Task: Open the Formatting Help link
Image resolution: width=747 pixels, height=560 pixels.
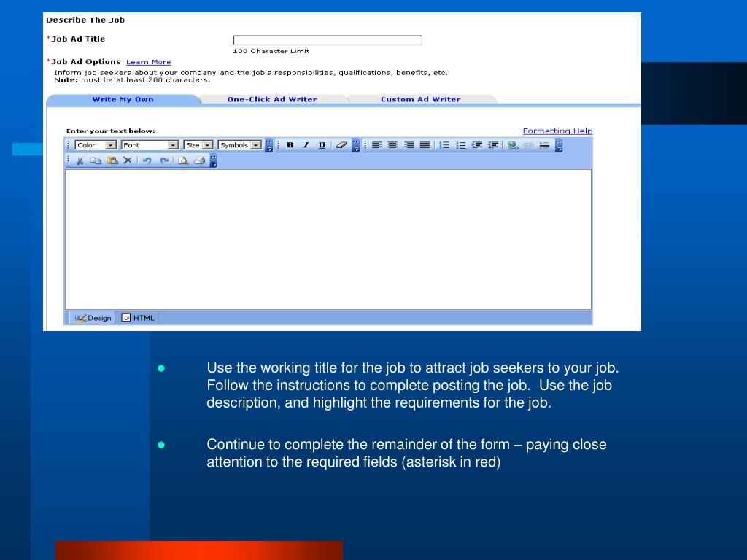Action: pyautogui.click(x=557, y=131)
